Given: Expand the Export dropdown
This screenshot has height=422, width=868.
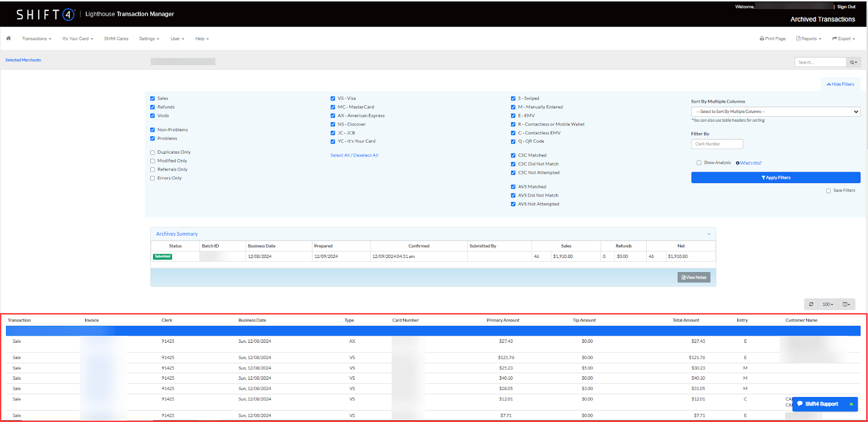Looking at the screenshot, I should tap(844, 39).
